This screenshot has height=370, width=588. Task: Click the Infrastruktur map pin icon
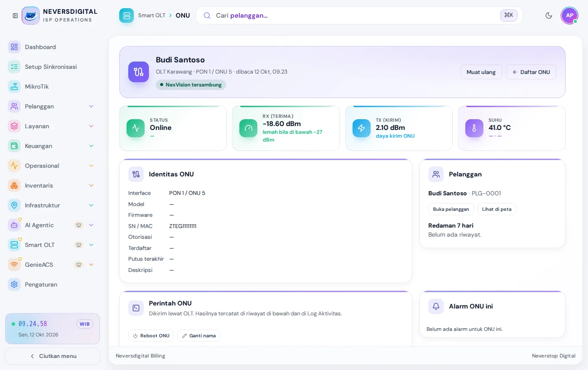tap(14, 205)
